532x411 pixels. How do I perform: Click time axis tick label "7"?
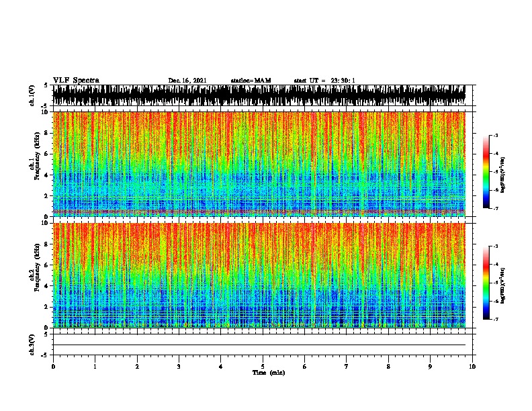347,367
